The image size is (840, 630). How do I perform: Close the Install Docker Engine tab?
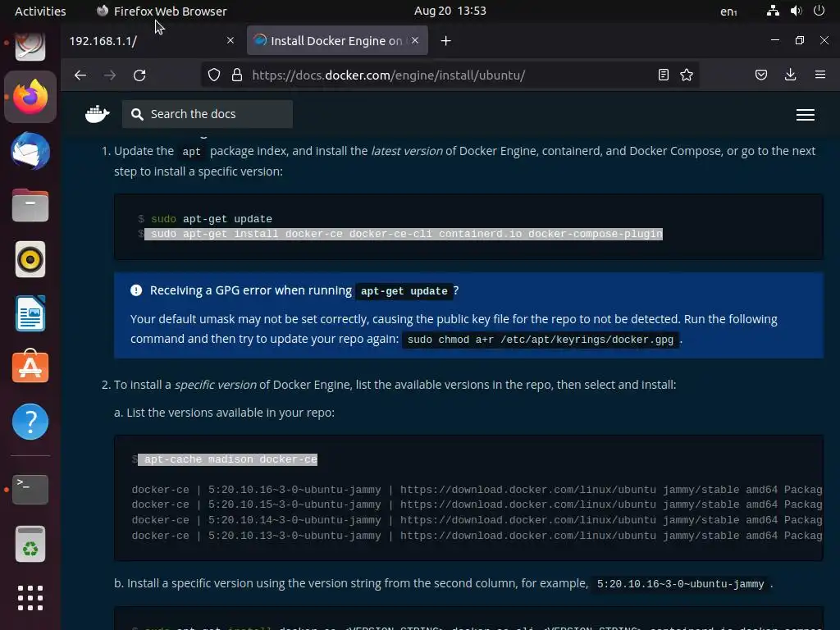(415, 41)
